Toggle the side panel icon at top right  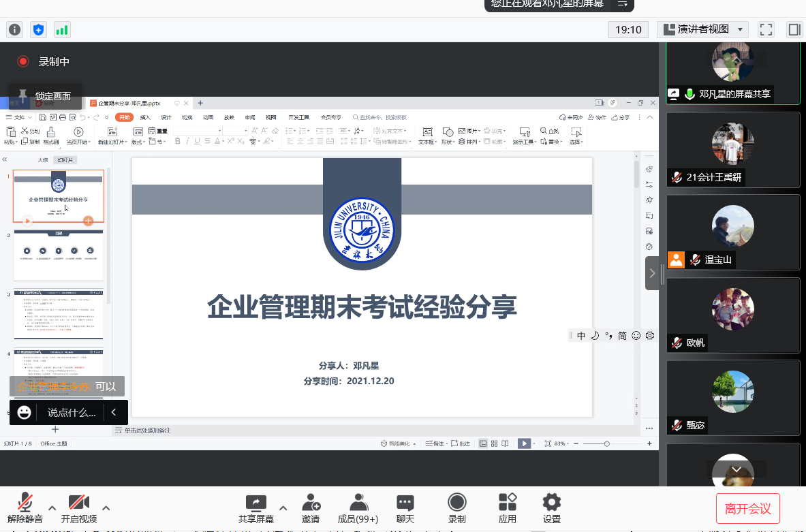pos(794,30)
